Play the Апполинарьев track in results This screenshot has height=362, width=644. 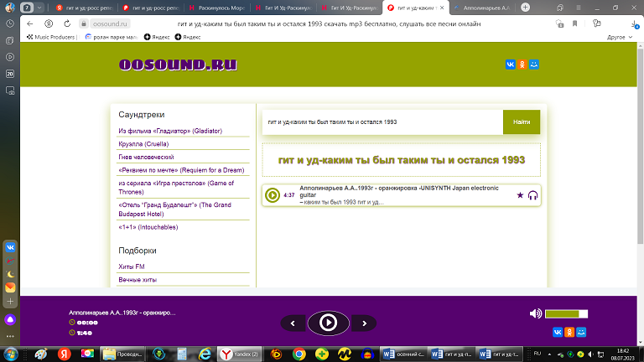coord(273,195)
